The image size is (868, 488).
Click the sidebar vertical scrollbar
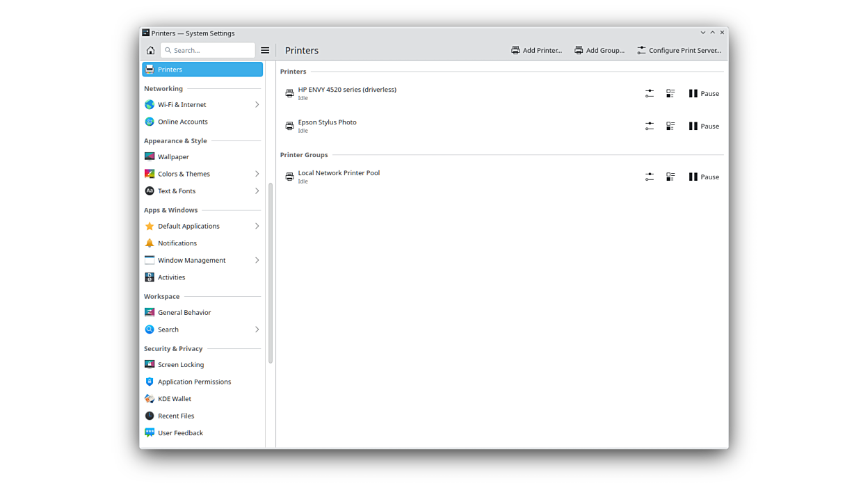coord(271,271)
